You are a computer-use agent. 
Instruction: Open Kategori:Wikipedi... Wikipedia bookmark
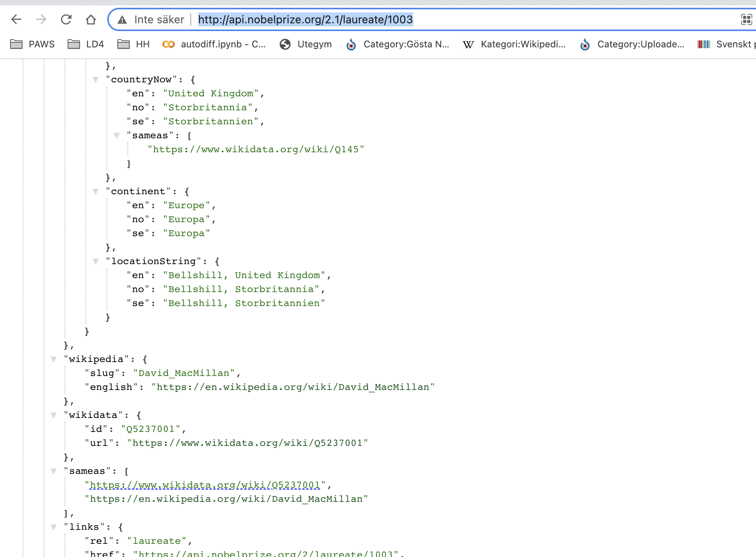coord(514,44)
